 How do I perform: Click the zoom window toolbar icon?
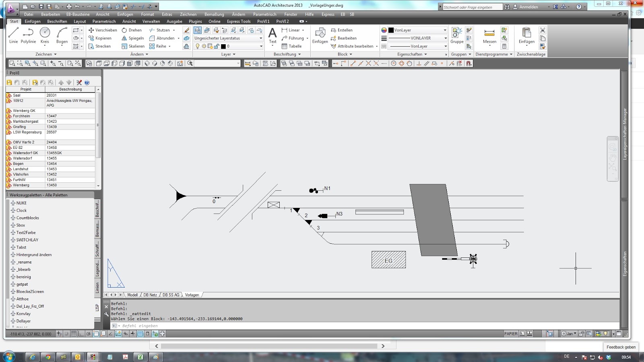12,64
